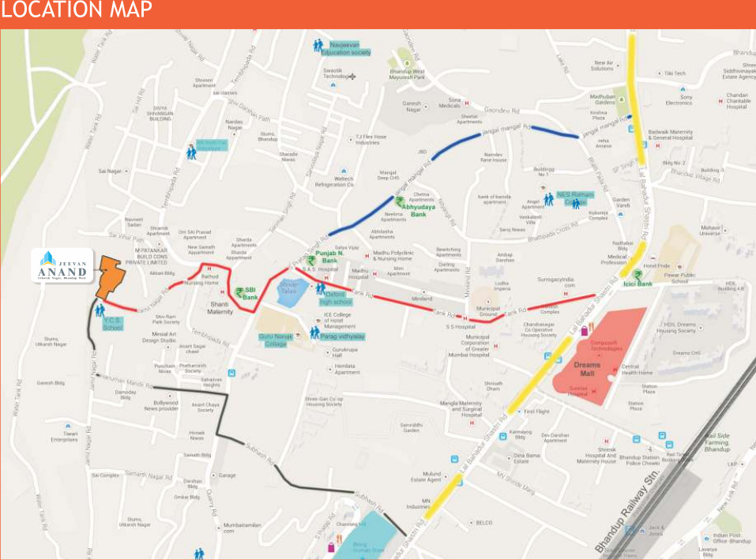The width and height of the screenshot is (756, 560).
Task: Select the Bhandup Railway Stn. label
Action: 626,511
